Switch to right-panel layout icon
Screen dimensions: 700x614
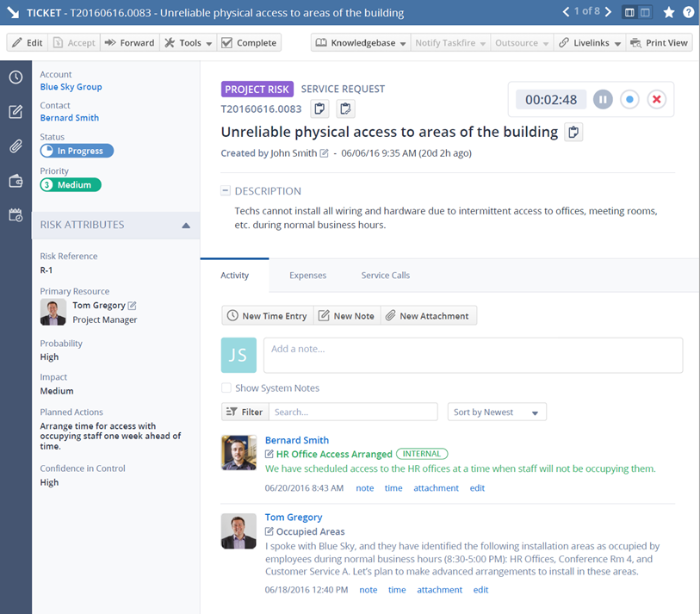tap(645, 12)
